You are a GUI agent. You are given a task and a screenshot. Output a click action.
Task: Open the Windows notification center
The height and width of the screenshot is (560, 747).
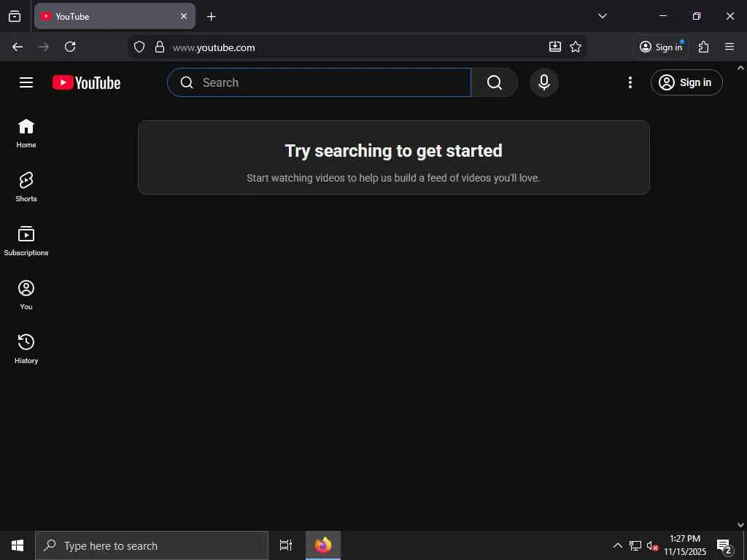pos(724,545)
